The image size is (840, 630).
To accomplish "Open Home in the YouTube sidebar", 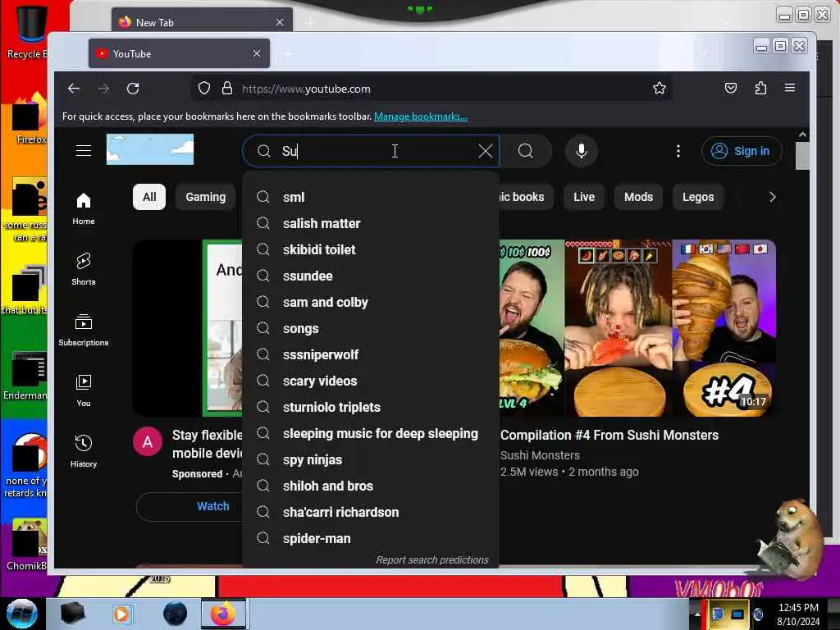I will click(x=84, y=209).
